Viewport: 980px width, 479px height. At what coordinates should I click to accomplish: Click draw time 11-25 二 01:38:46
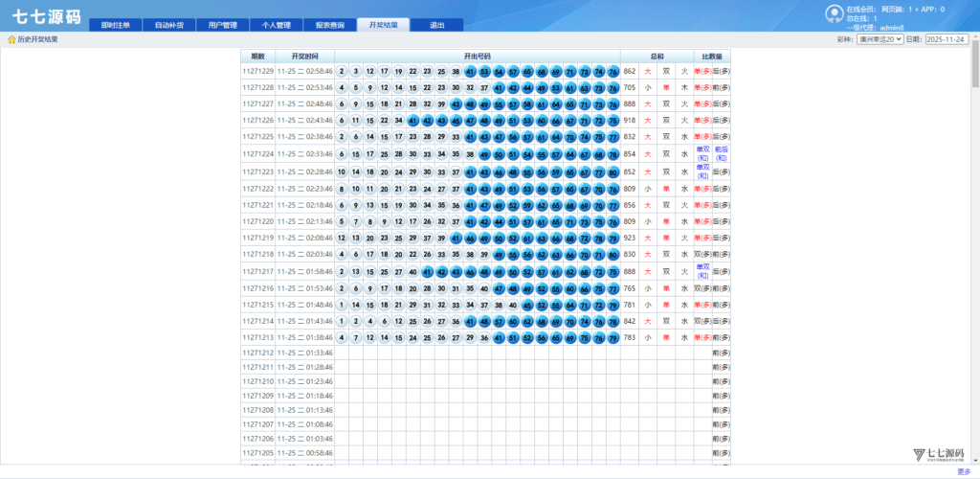click(x=305, y=337)
